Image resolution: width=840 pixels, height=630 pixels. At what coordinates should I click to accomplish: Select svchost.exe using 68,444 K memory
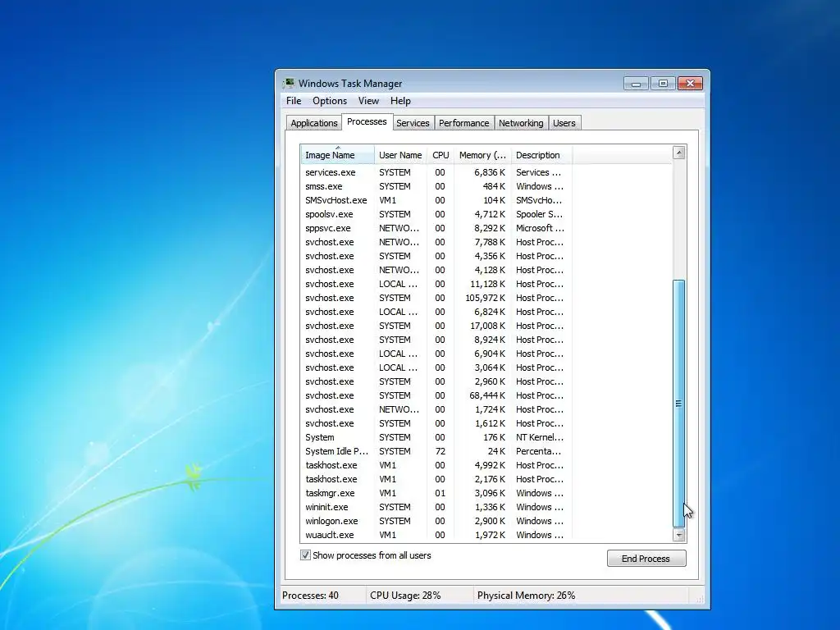click(436, 395)
